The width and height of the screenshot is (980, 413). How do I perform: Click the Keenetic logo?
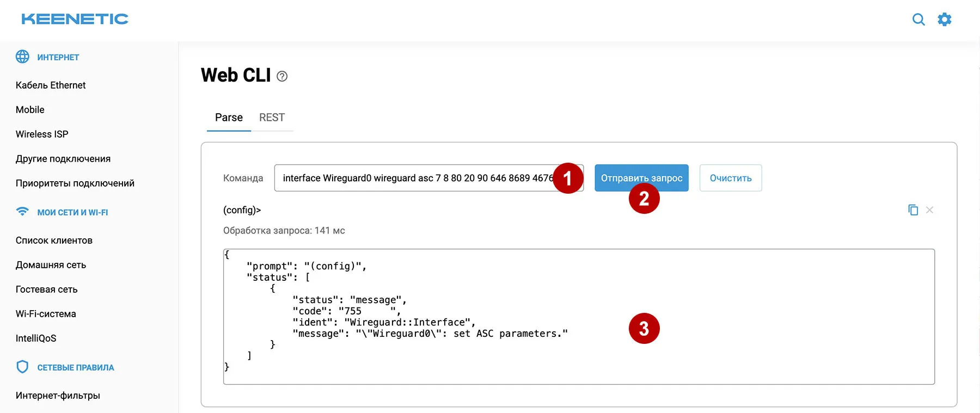[75, 19]
